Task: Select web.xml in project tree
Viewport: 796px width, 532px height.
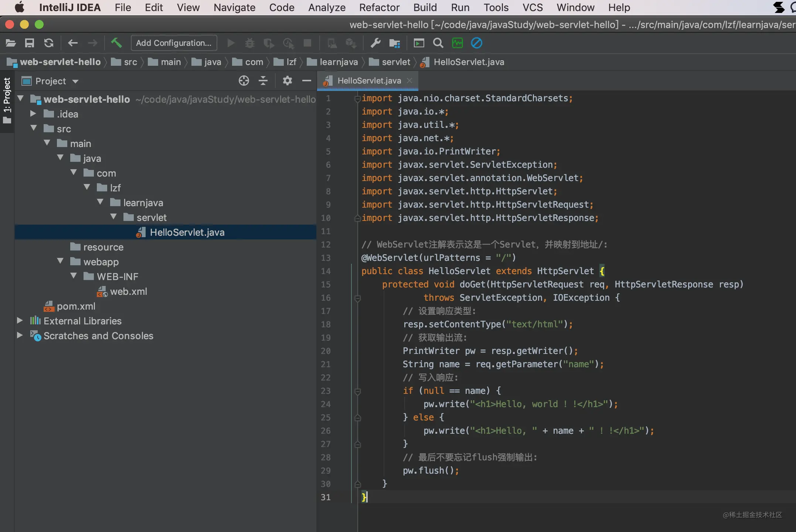Action: pyautogui.click(x=122, y=291)
